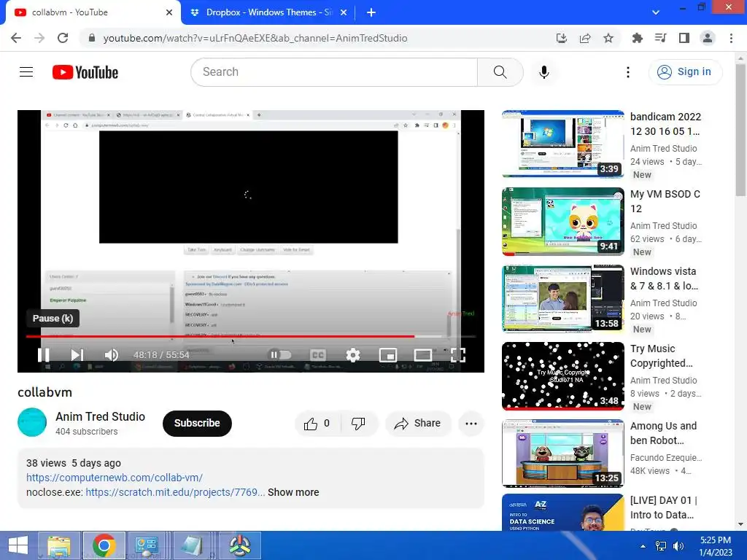The width and height of the screenshot is (747, 560).
Task: Open YouTube settings three-dot menu
Action: 628,72
